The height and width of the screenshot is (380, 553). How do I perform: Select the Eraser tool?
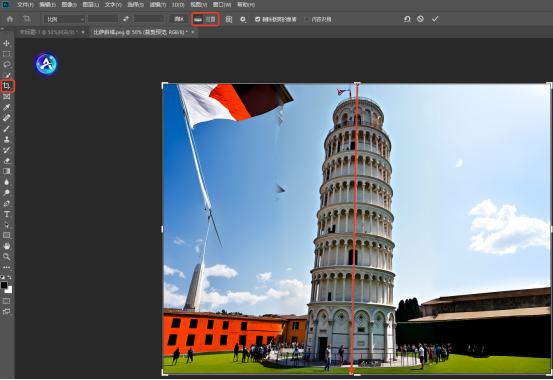(6, 161)
